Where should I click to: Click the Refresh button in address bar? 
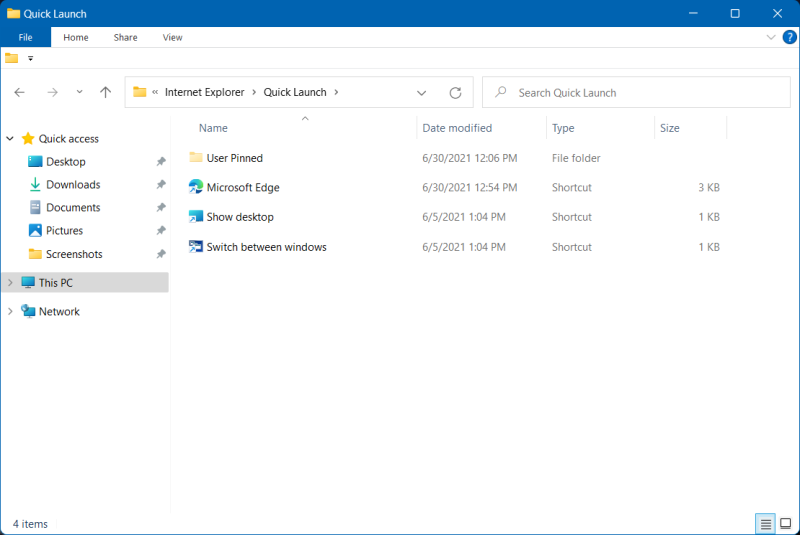(455, 93)
